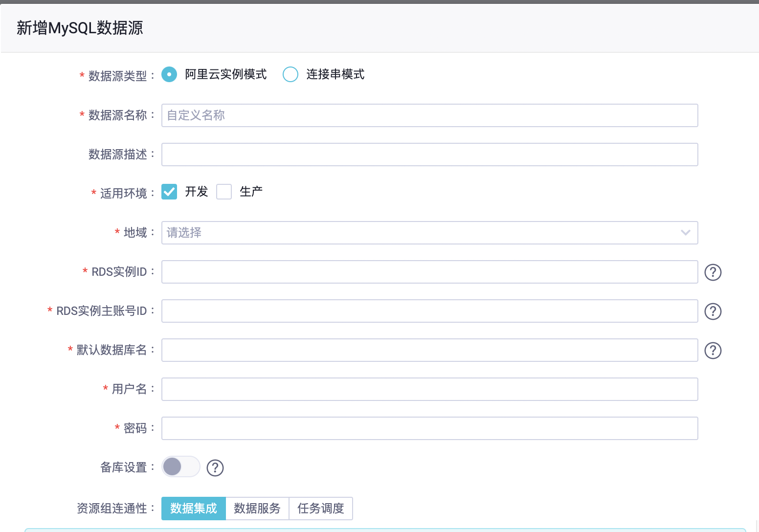The height and width of the screenshot is (532, 759).
Task: Click the 数据源类型 label
Action: click(x=117, y=76)
